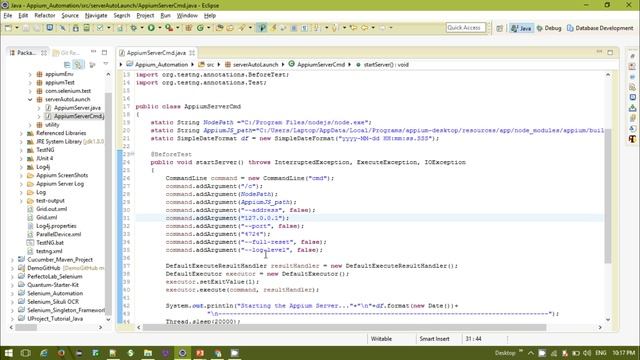The width and height of the screenshot is (640, 360).
Task: Run the program with green Run button
Action: 151,28
